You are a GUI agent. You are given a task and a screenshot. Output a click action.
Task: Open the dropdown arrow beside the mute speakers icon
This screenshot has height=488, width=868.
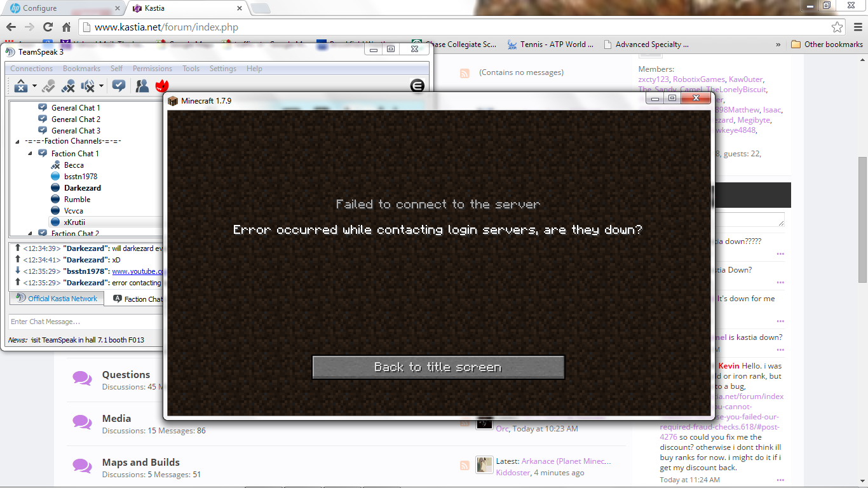coord(101,86)
